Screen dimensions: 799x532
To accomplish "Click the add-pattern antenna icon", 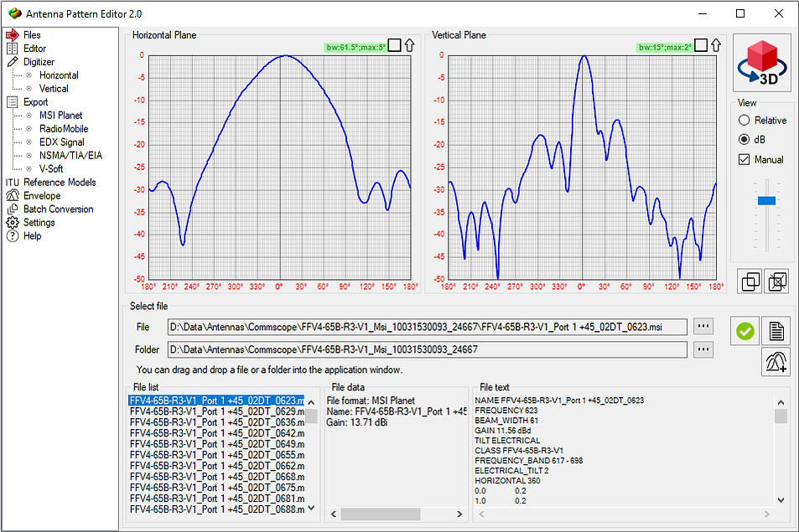I will (x=776, y=362).
